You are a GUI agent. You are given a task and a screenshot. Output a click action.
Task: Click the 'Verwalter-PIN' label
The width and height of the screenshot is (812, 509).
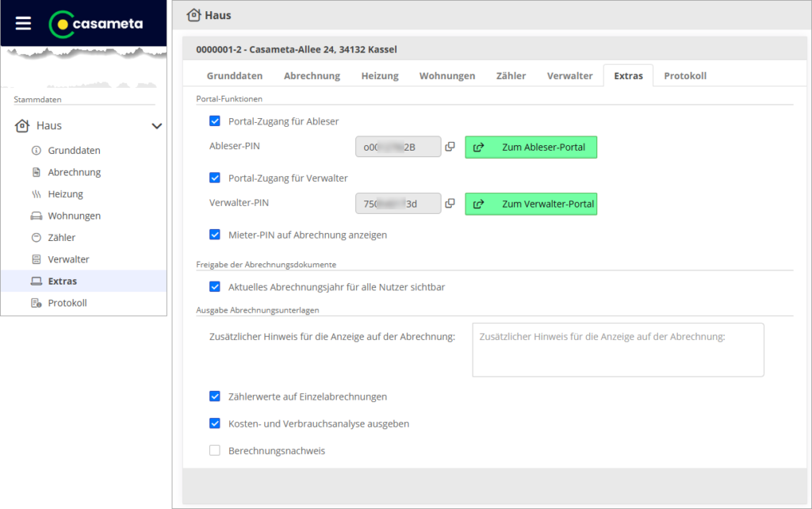click(x=239, y=203)
